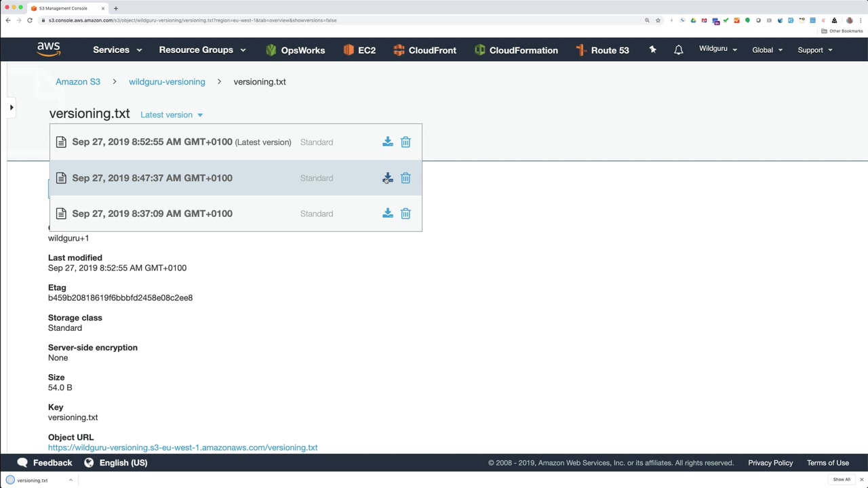
Task: Open the Object URL link
Action: point(182,447)
